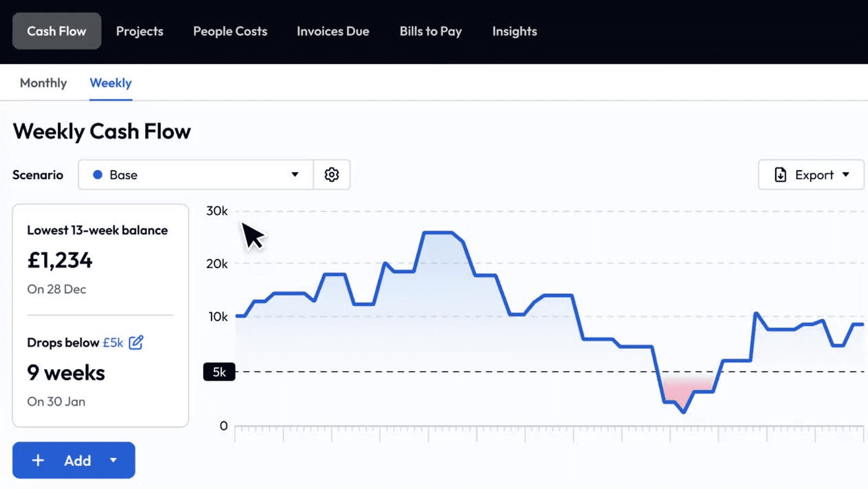Open the Cash Flow section
The height and width of the screenshot is (489, 868).
56,31
